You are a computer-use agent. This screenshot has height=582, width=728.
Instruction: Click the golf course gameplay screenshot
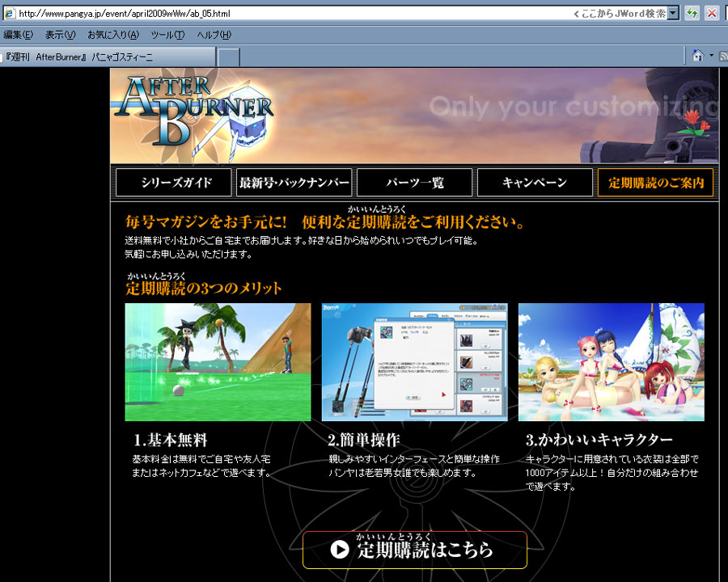pyautogui.click(x=218, y=362)
